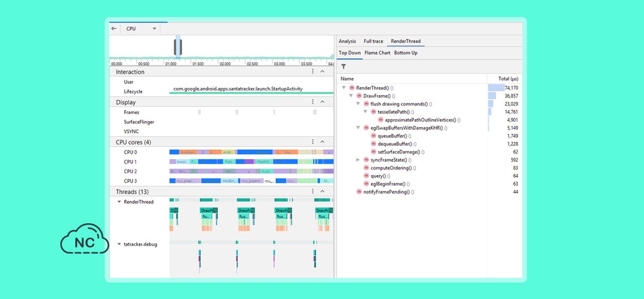Open the CPU profiler dropdown
This screenshot has width=644, height=299.
tap(141, 29)
